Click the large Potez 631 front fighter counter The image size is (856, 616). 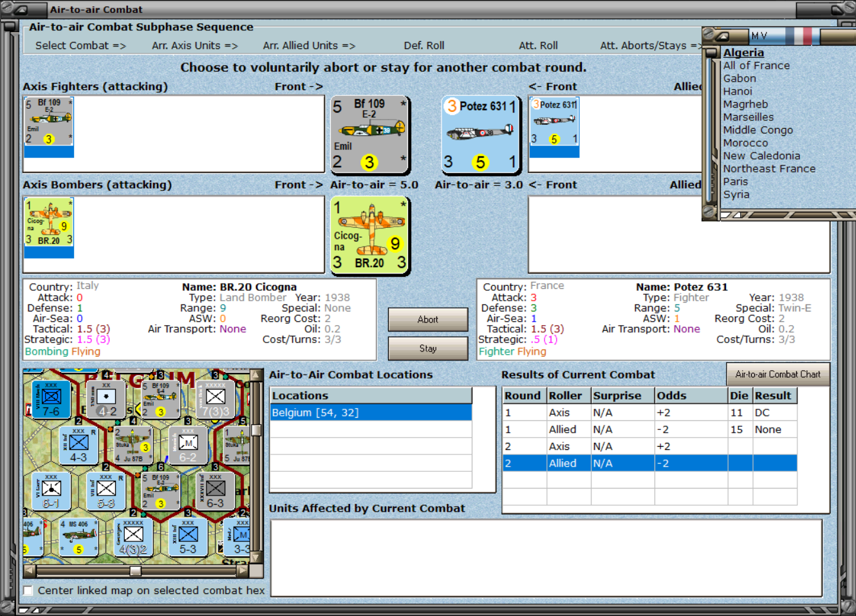(481, 135)
